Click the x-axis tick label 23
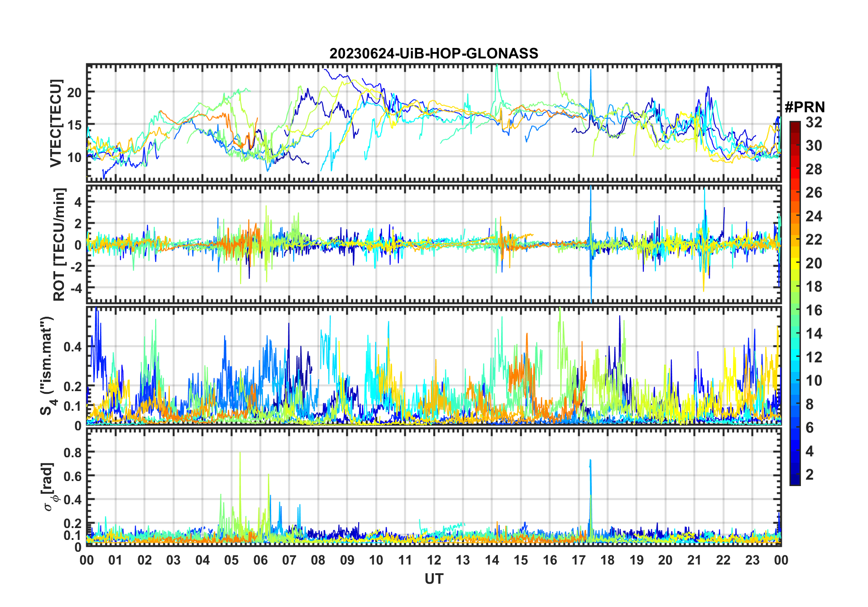This screenshot has width=868, height=607. pos(752,560)
